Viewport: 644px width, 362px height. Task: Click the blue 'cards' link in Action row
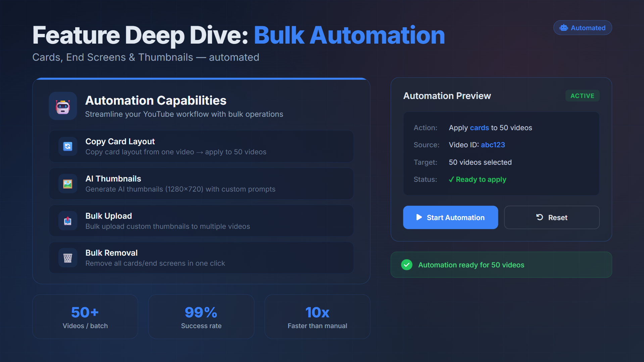coord(480,128)
